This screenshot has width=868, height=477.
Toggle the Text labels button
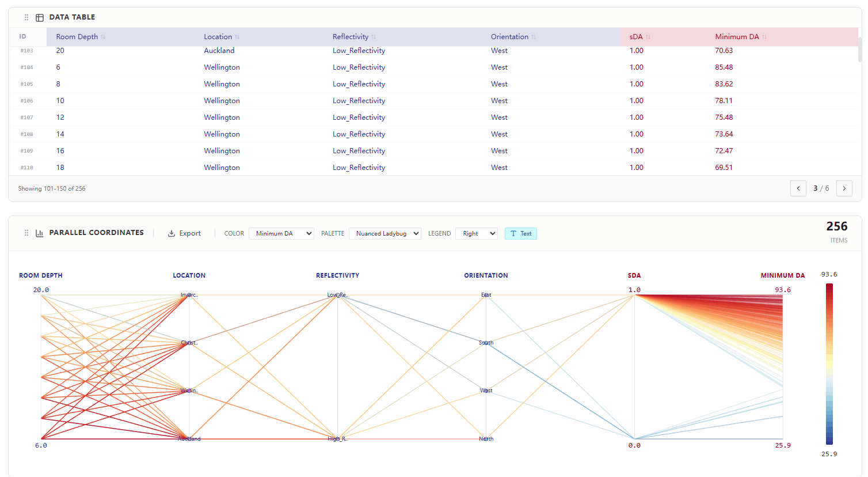coord(520,233)
